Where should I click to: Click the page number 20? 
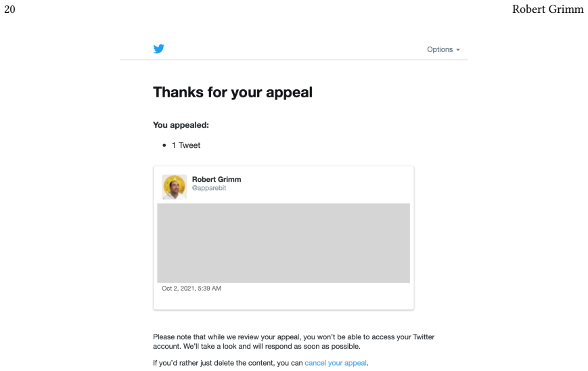pos(9,9)
